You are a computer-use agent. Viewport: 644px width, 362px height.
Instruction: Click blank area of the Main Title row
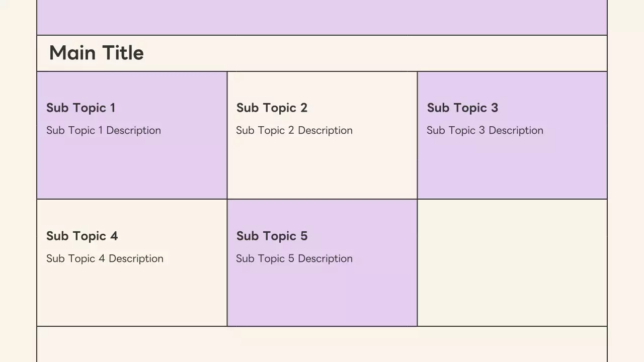click(x=377, y=53)
